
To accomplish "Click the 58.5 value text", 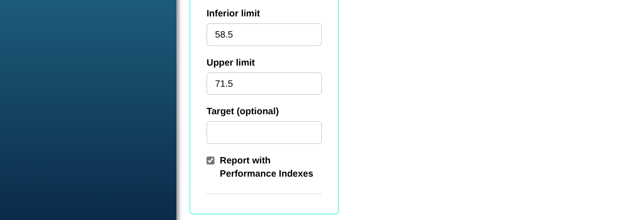I will 224,35.
